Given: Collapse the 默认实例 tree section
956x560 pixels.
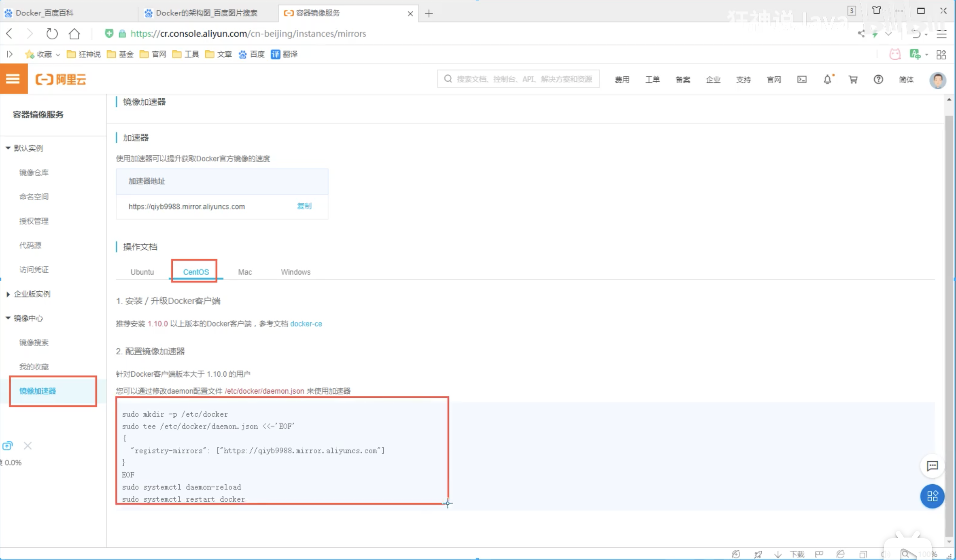Looking at the screenshot, I should click(8, 148).
